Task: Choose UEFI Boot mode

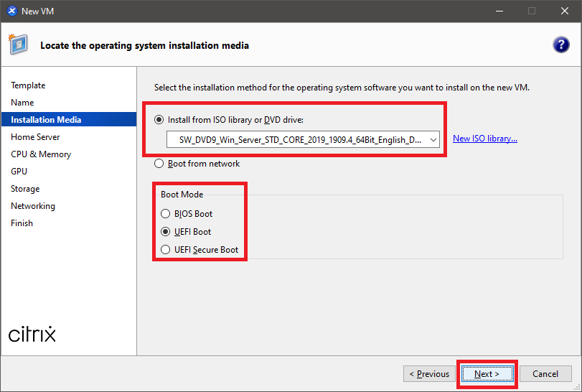Action: (x=166, y=232)
